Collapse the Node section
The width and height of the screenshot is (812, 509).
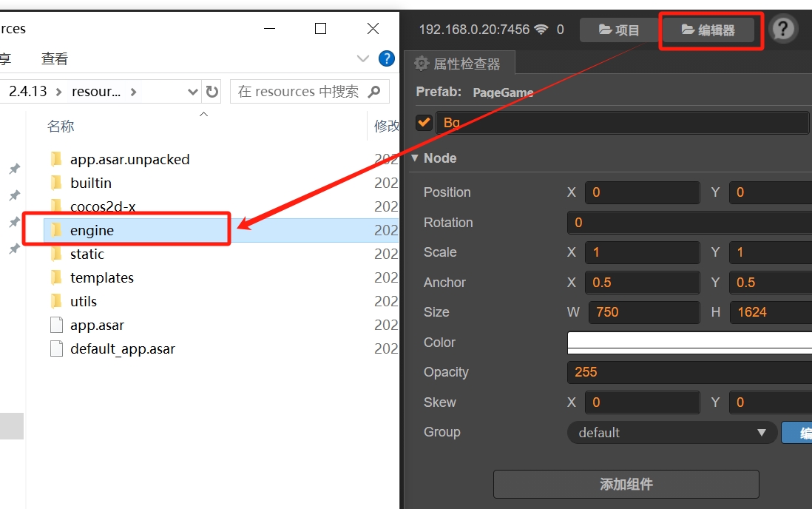415,158
